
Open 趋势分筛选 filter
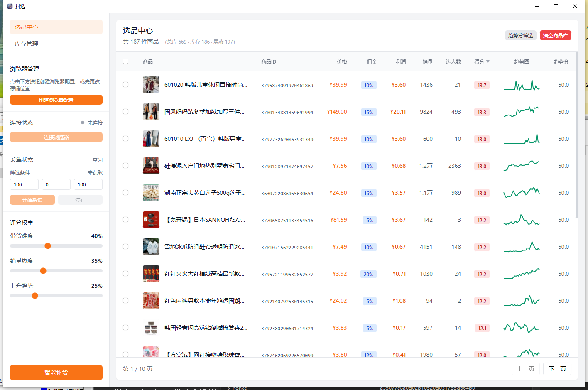click(520, 35)
